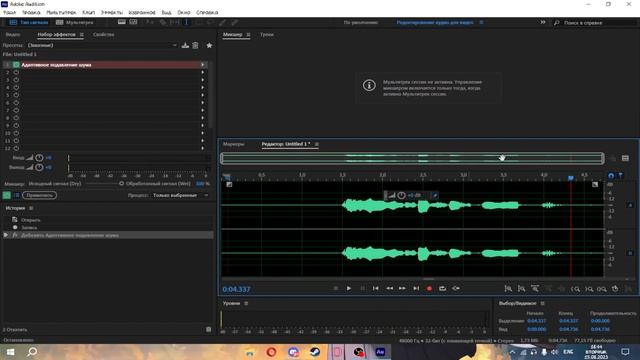Click the blue playhead marker on the ruler
The width and height of the screenshot is (640, 360).
click(571, 178)
